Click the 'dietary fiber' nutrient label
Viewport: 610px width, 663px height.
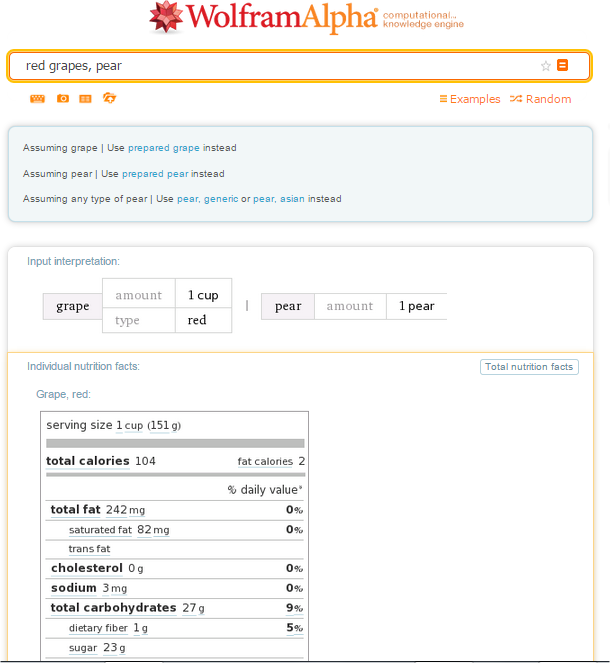point(100,628)
